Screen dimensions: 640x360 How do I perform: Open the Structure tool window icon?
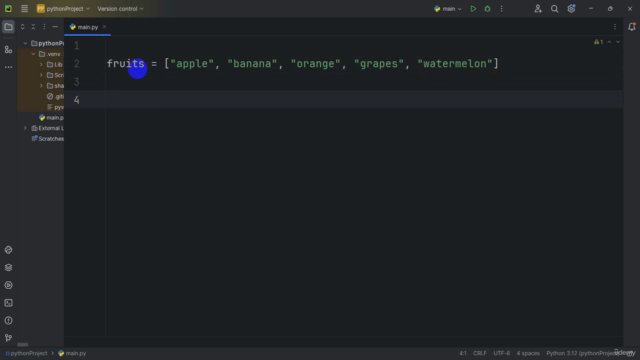(8, 50)
